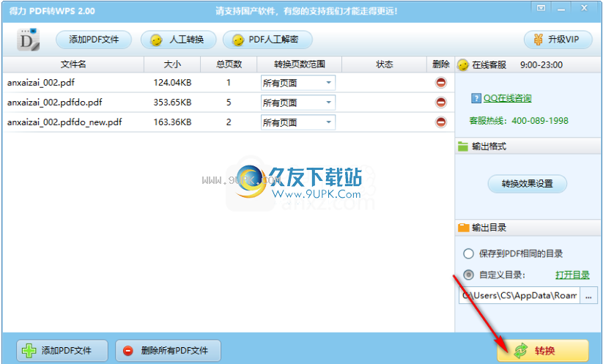Viewport: 603px width, 364px height.
Task: Select file row anxaizai_002.pdf
Action: coord(229,83)
